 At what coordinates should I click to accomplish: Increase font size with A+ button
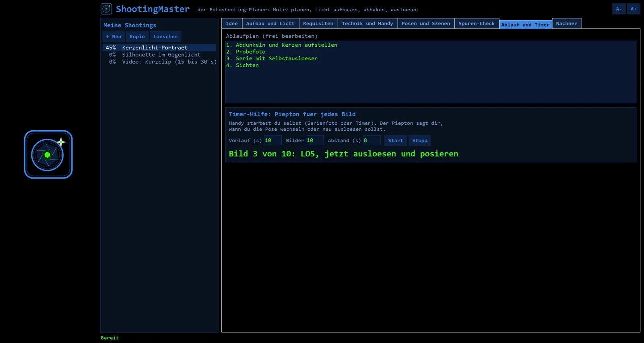coord(634,9)
